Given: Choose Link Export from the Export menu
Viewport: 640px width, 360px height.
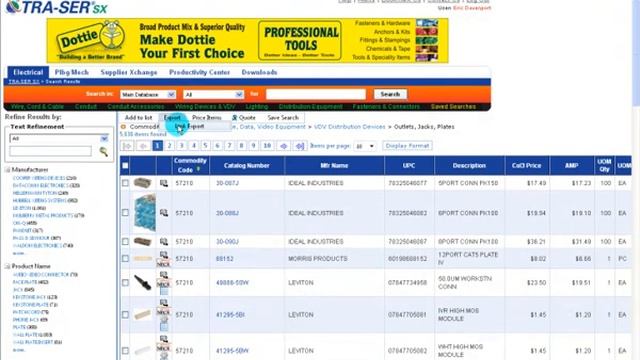Looking at the screenshot, I should 190,126.
